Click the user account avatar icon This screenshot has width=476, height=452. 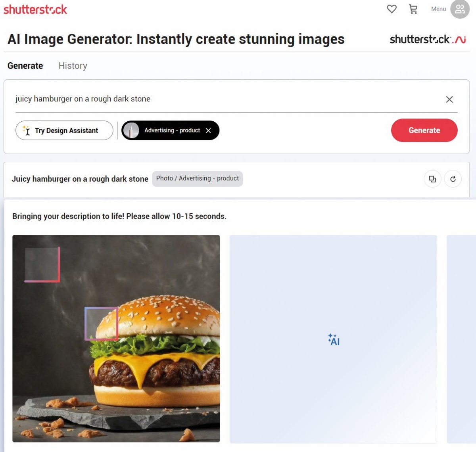pos(460,9)
